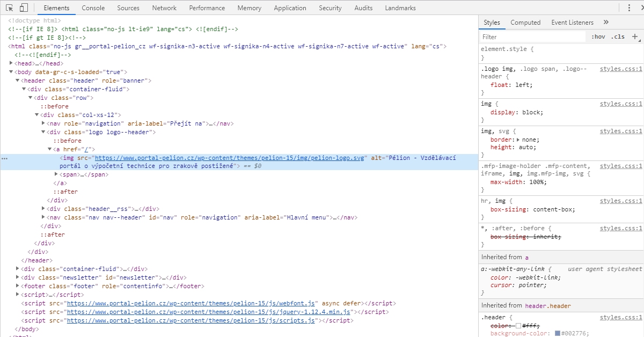The height and width of the screenshot is (337, 644).
Task: Open the Landmarks tab
Action: (x=400, y=8)
